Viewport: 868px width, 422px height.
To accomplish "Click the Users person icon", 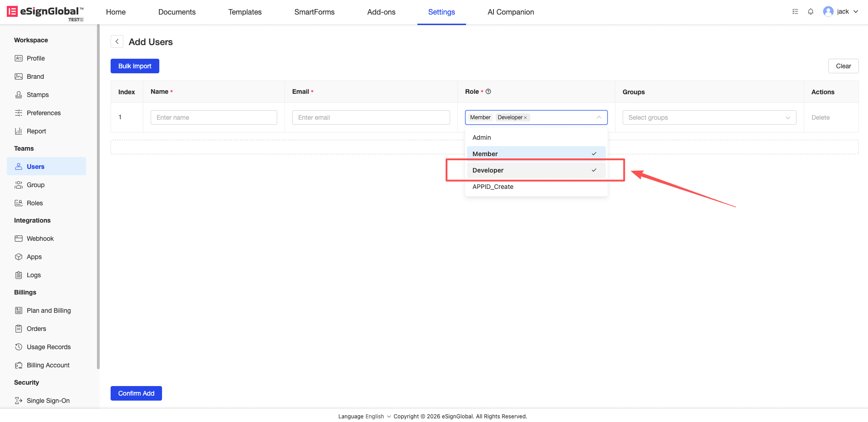I will 19,167.
